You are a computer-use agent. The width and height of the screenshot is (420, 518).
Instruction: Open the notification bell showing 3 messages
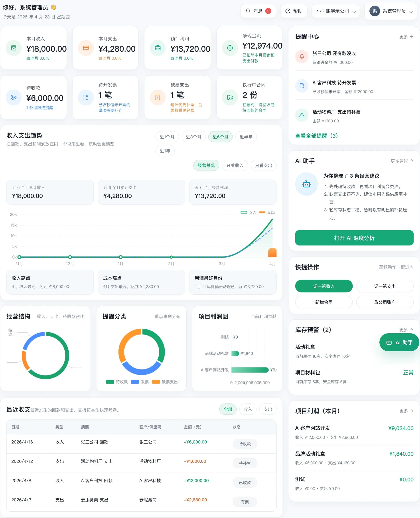pos(248,11)
